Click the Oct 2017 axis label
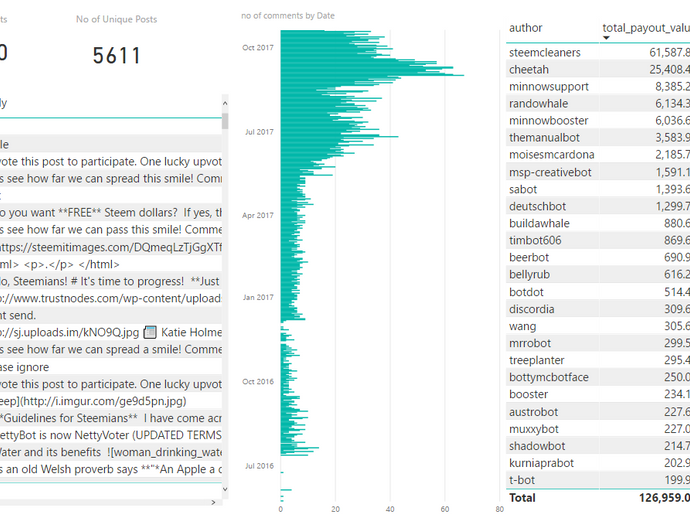This screenshot has height=518, width=690. [258, 48]
